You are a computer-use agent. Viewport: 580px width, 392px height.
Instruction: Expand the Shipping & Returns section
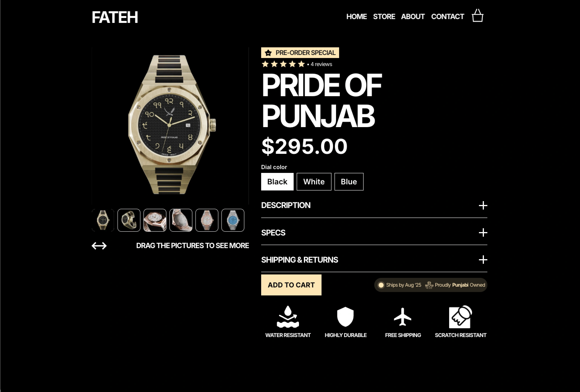click(x=374, y=260)
